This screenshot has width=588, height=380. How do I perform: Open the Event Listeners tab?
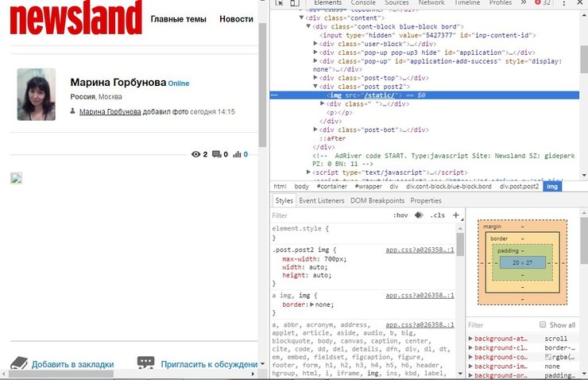coord(320,200)
